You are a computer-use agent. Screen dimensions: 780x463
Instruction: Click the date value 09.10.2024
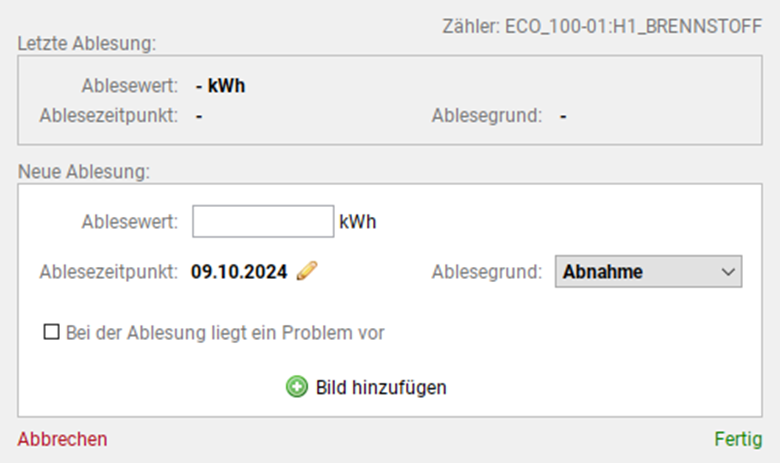[x=239, y=271]
